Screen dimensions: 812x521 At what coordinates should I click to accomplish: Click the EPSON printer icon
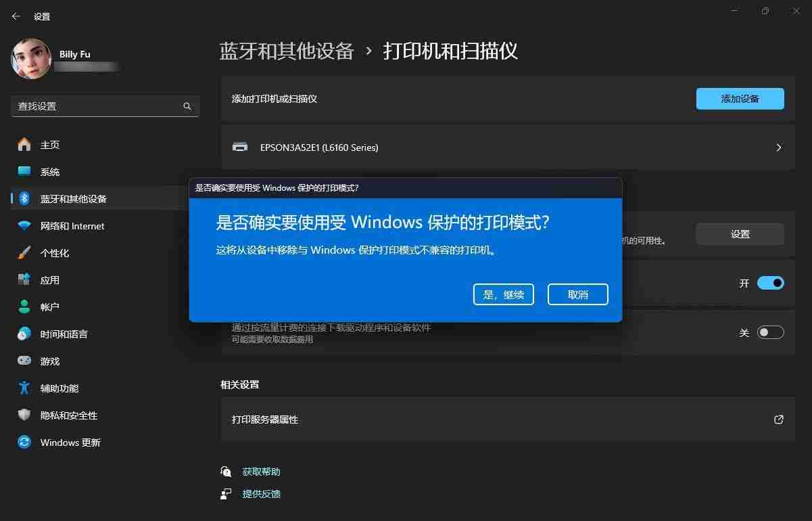click(240, 147)
